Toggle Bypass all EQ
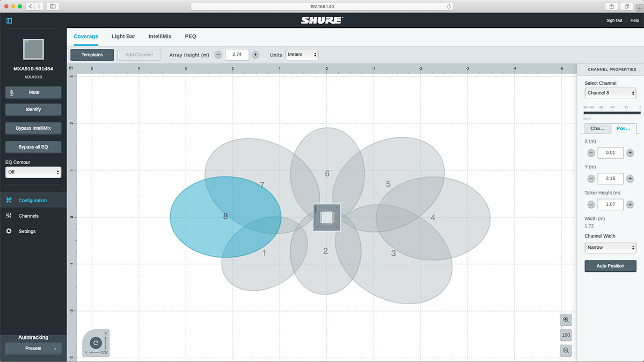Image resolution: width=644 pixels, height=362 pixels. (33, 146)
